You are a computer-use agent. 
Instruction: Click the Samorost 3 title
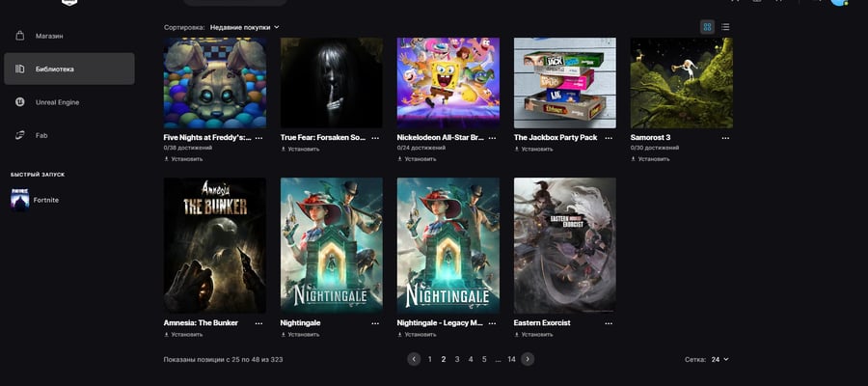[650, 137]
